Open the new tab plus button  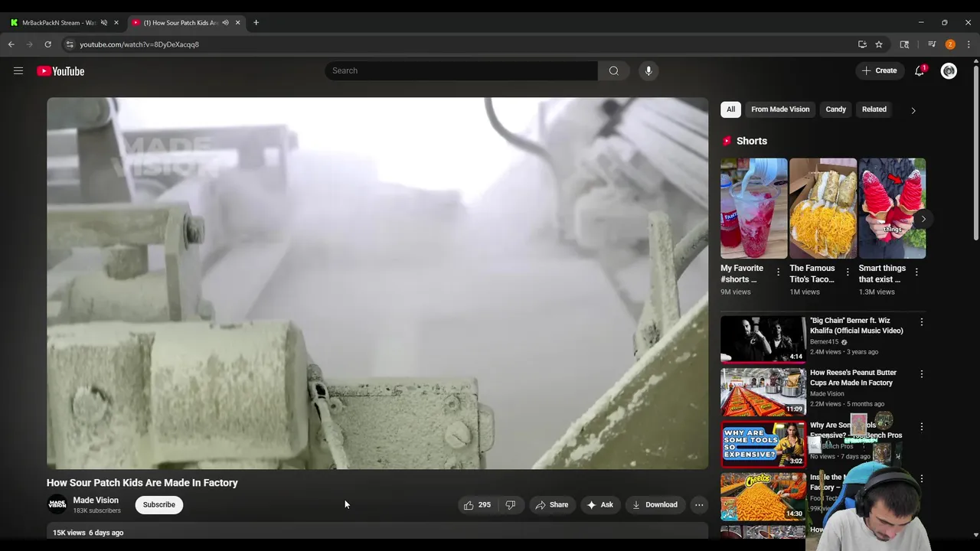click(x=256, y=23)
